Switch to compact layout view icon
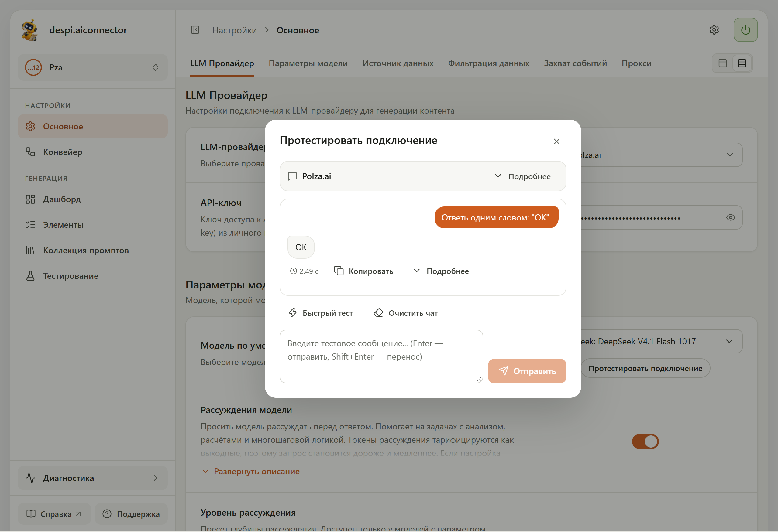The height and width of the screenshot is (532, 778). (722, 63)
